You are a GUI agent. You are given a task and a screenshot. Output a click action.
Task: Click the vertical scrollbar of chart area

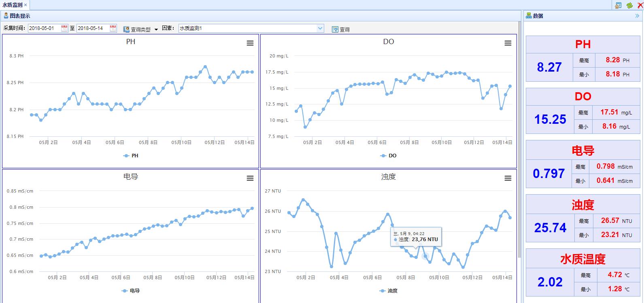point(519,142)
